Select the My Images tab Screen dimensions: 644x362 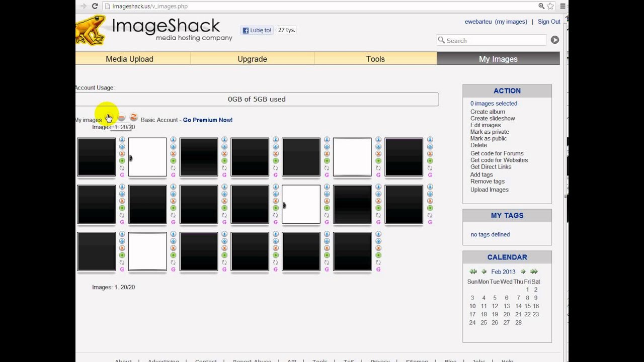[498, 59]
